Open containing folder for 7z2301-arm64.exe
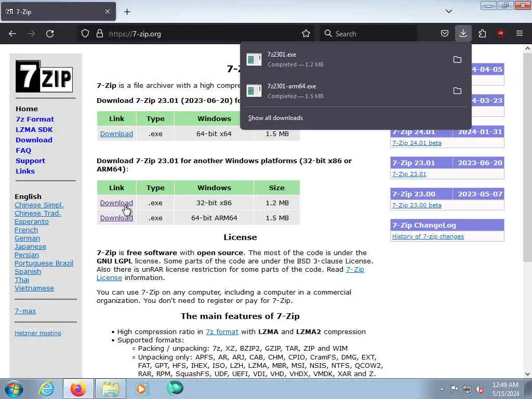The width and height of the screenshot is (532, 399). coord(457,91)
